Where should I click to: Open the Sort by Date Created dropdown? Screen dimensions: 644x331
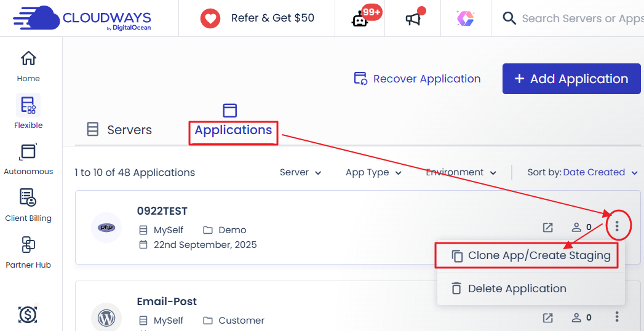click(x=600, y=172)
